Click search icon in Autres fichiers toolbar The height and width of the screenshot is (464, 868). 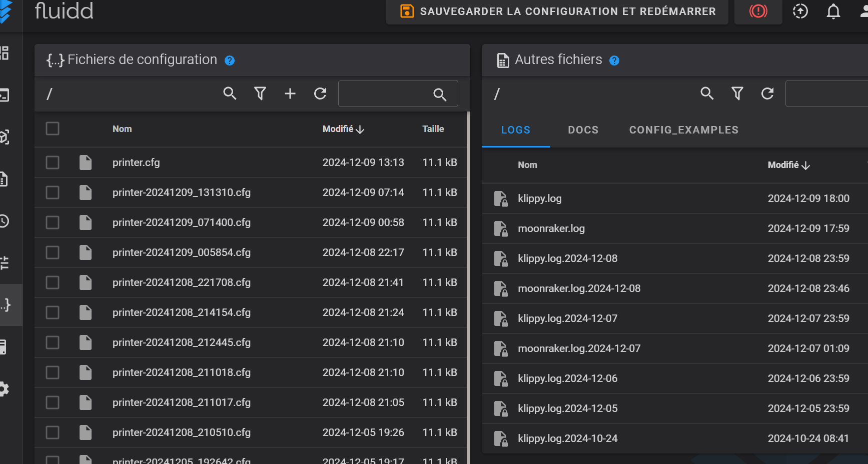click(x=707, y=93)
